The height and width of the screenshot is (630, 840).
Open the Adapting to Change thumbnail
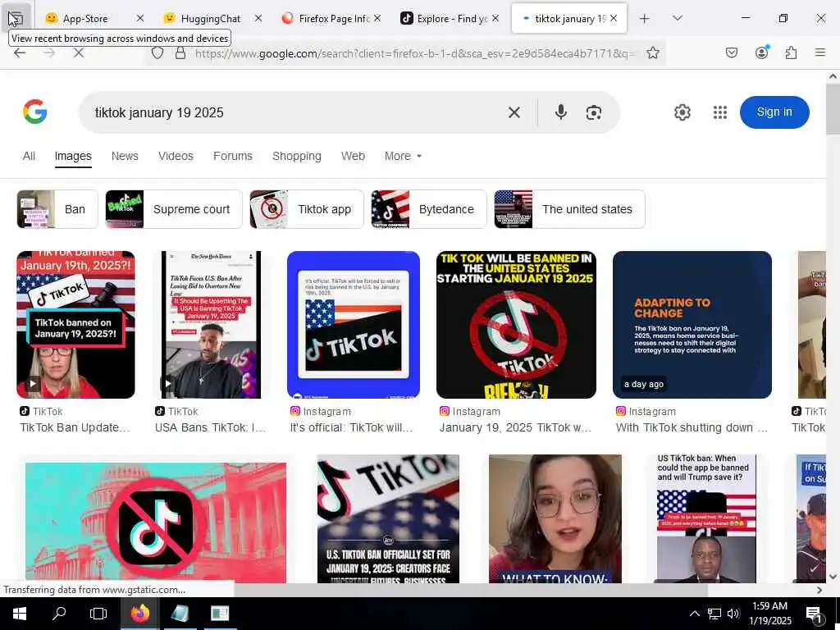click(x=692, y=325)
